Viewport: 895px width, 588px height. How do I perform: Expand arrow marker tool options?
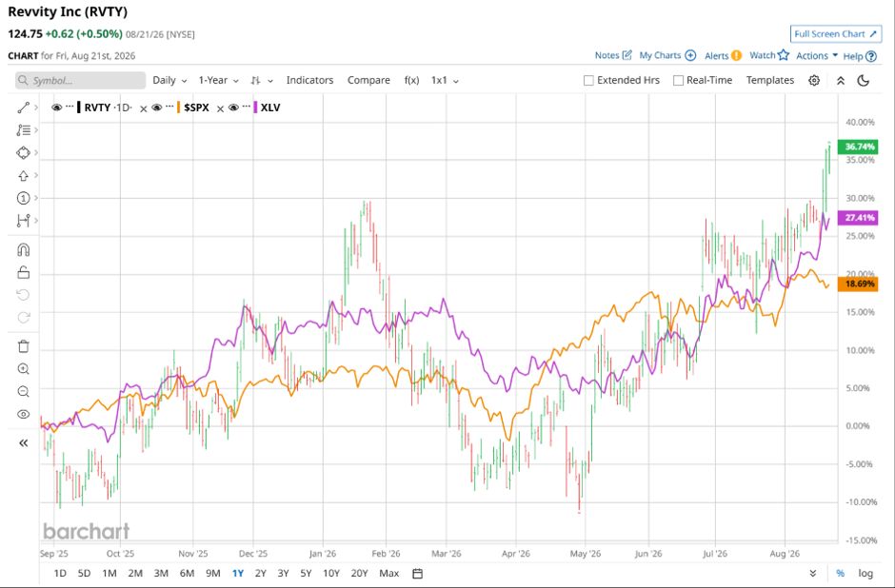[36, 176]
